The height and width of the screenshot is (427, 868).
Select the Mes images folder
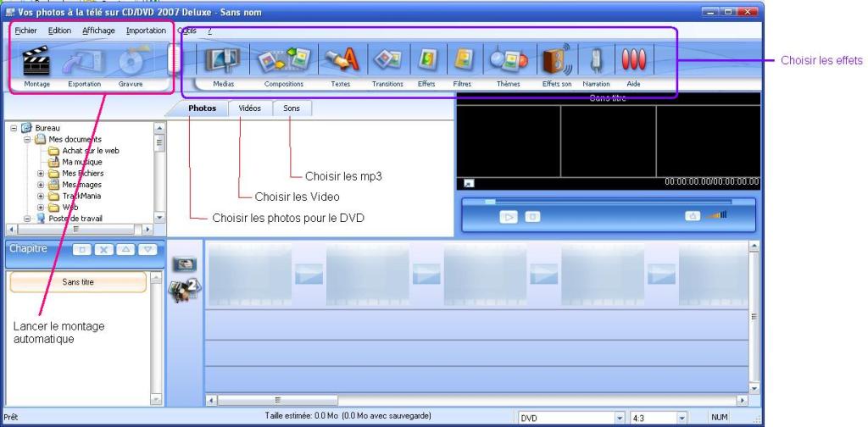[82, 185]
